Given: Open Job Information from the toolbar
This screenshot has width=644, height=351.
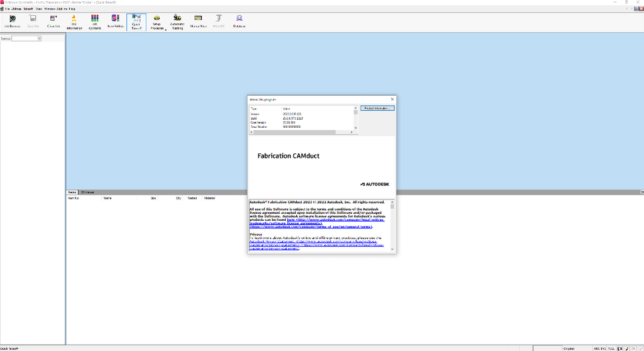Looking at the screenshot, I should (74, 22).
